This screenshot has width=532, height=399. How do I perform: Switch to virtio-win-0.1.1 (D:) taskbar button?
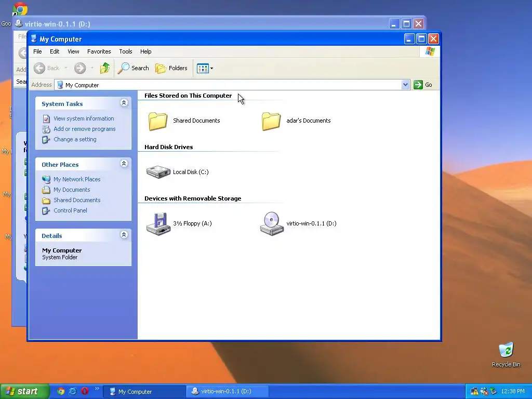click(228, 392)
